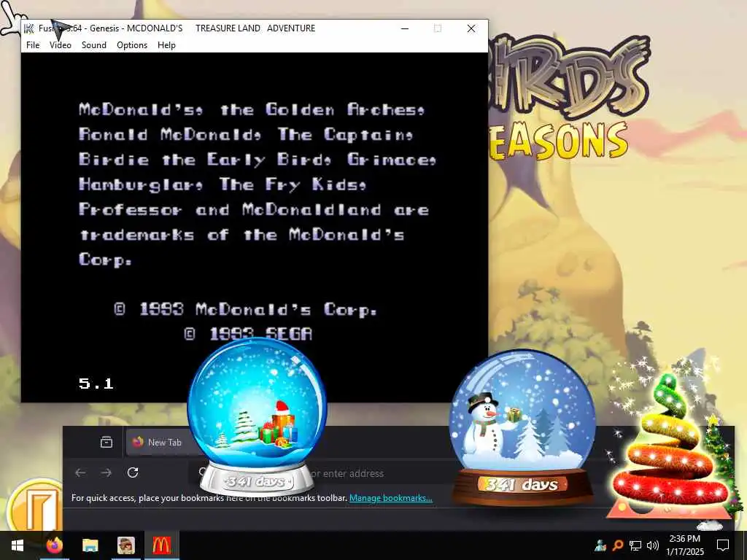Open the network tray icon

[635, 545]
